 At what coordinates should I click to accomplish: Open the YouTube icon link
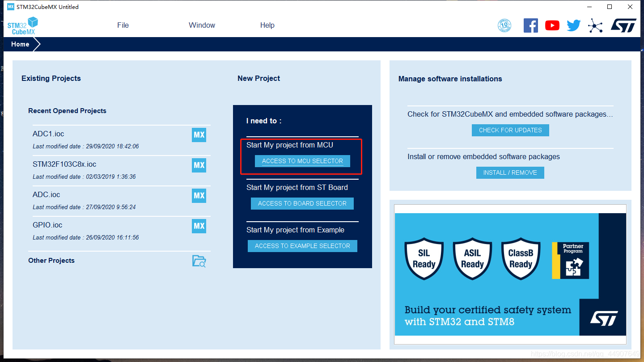tap(552, 25)
